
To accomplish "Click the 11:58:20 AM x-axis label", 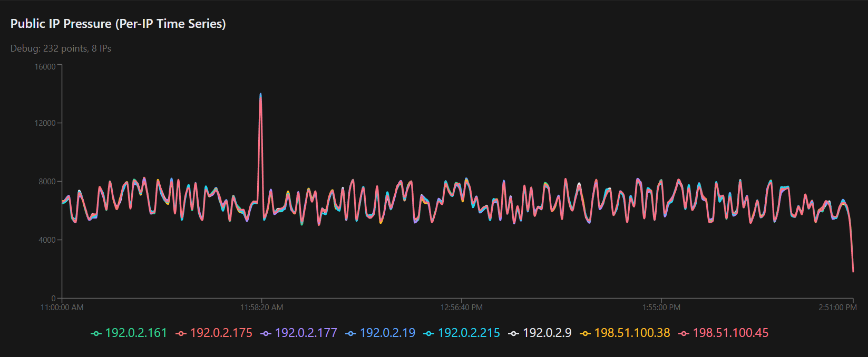I will pyautogui.click(x=262, y=308).
